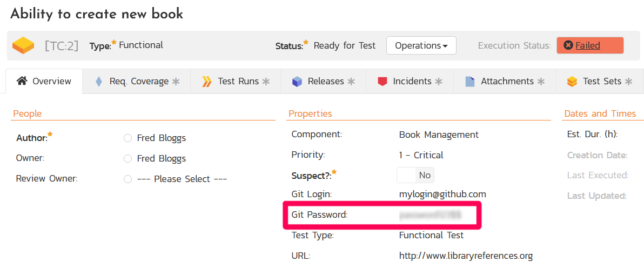Click the purple cube Releases icon

[x=297, y=82]
